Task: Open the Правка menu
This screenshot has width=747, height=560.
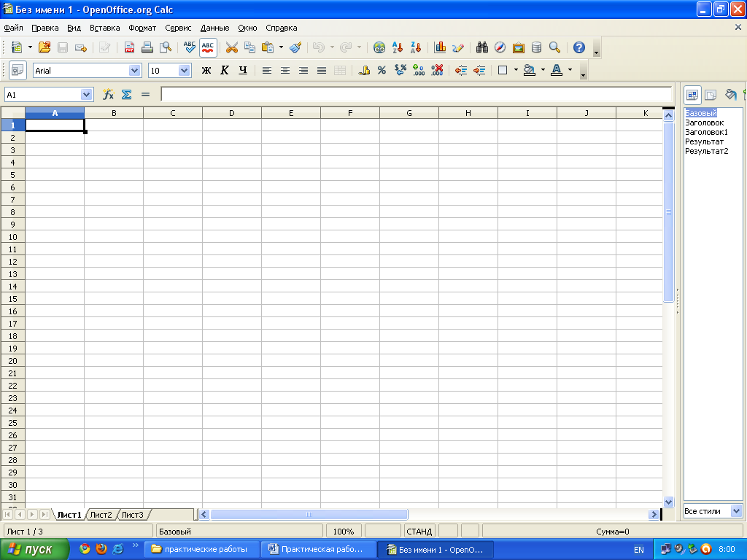Action: 44,28
